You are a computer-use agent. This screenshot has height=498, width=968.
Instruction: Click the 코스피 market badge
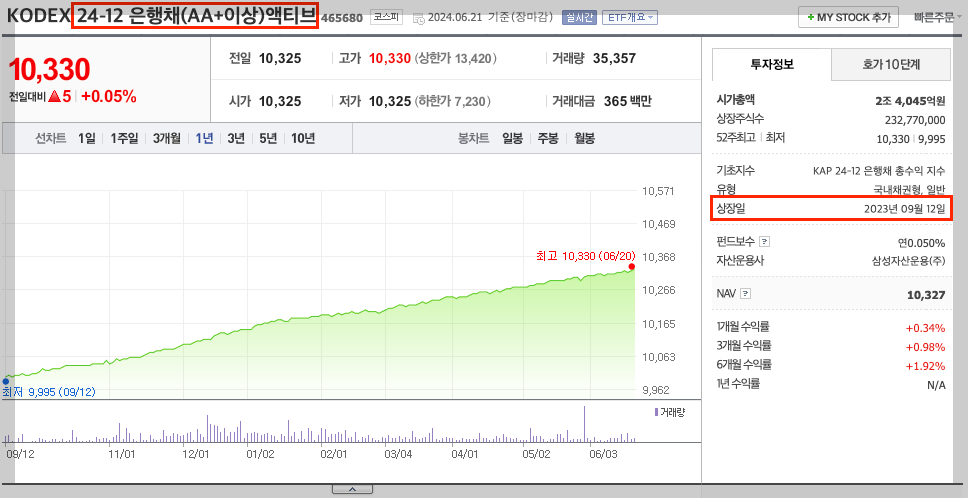pyautogui.click(x=386, y=17)
